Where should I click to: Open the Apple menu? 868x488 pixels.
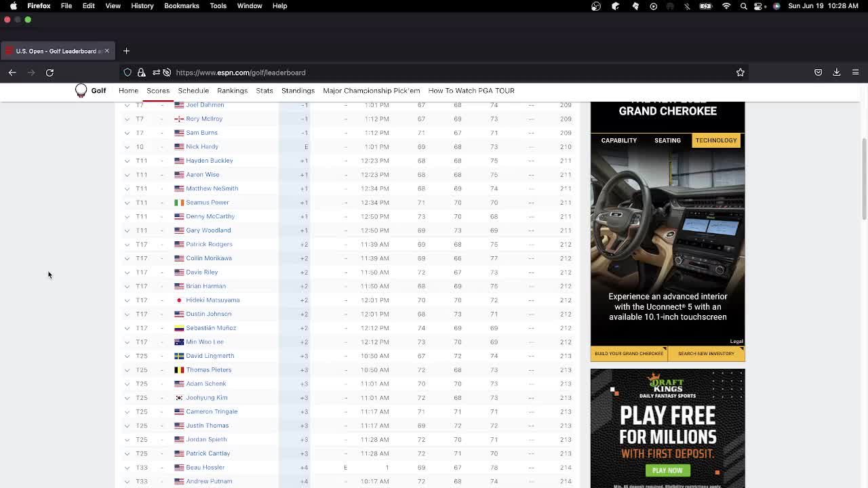[x=14, y=5]
